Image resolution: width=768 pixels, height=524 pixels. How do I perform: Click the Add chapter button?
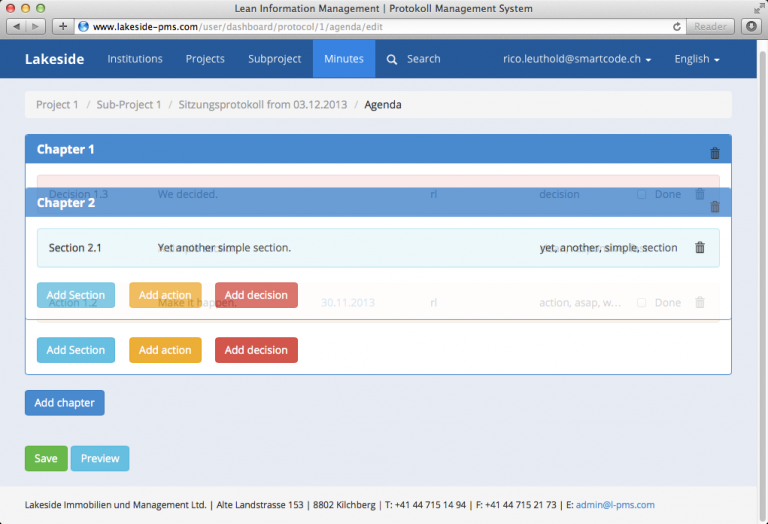(65, 403)
